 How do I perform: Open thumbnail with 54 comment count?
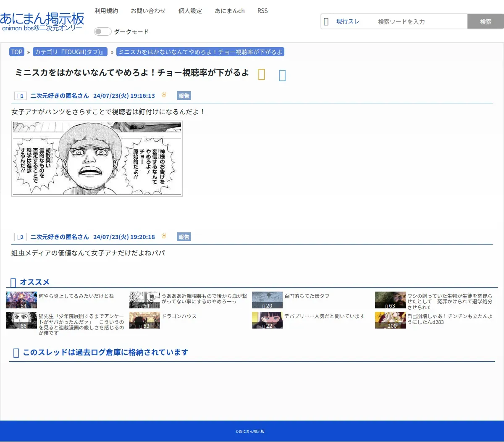point(21,300)
